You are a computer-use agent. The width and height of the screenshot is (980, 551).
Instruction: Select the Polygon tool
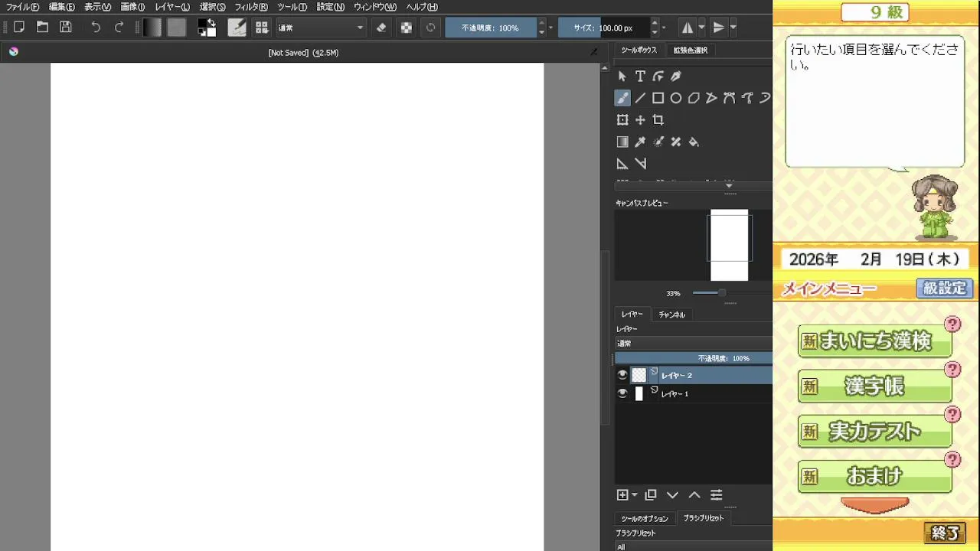694,98
